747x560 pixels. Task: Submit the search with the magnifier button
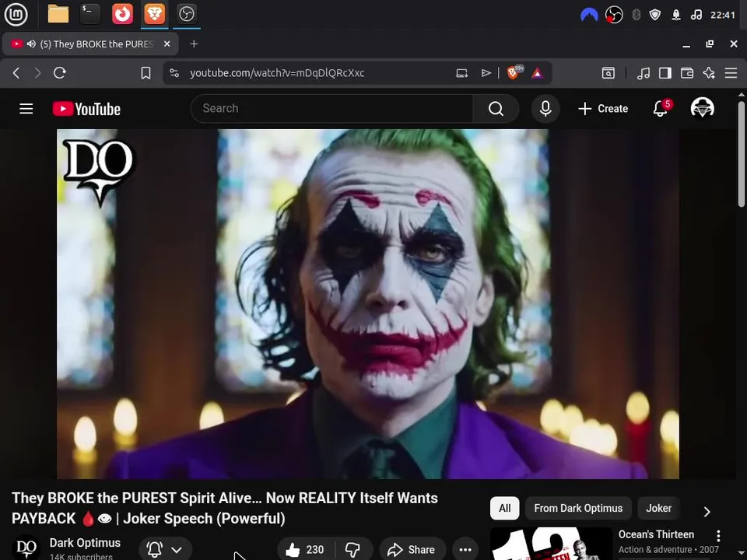point(496,109)
